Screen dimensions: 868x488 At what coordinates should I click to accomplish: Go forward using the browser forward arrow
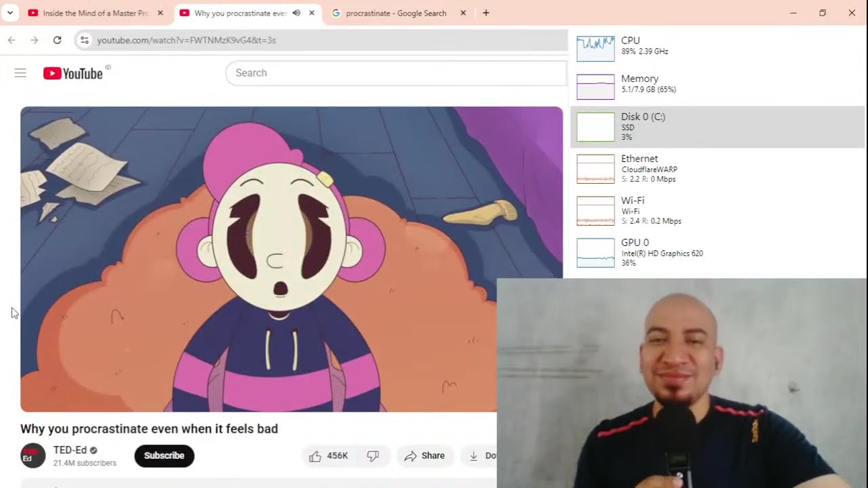(x=35, y=40)
